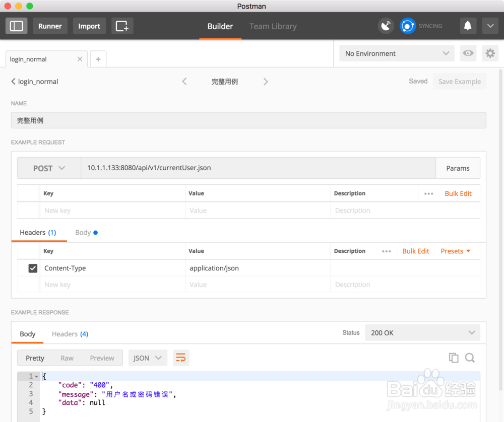The image size is (504, 422).
Task: Open the JSON format dropdown
Action: tap(148, 358)
